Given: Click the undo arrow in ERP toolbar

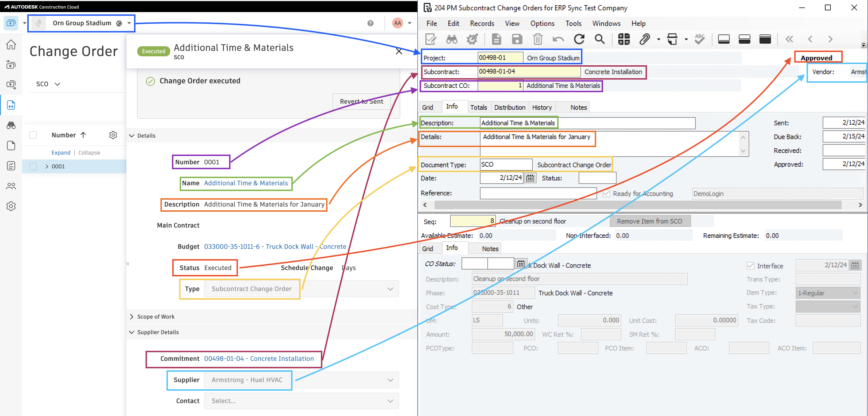Looking at the screenshot, I should pyautogui.click(x=558, y=39).
